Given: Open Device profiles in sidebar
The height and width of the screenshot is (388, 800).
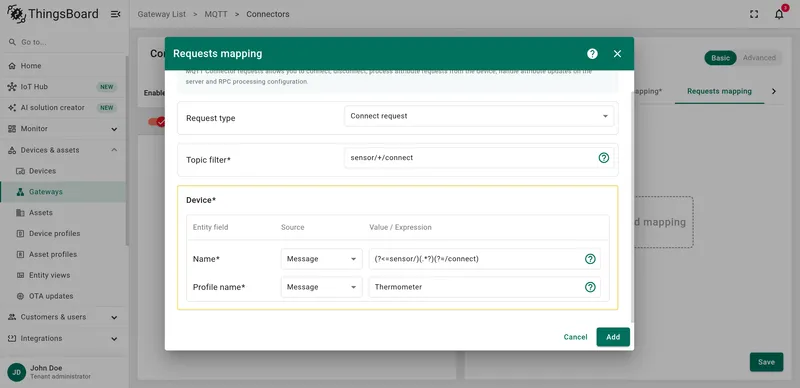Looking at the screenshot, I should click(x=64, y=234).
